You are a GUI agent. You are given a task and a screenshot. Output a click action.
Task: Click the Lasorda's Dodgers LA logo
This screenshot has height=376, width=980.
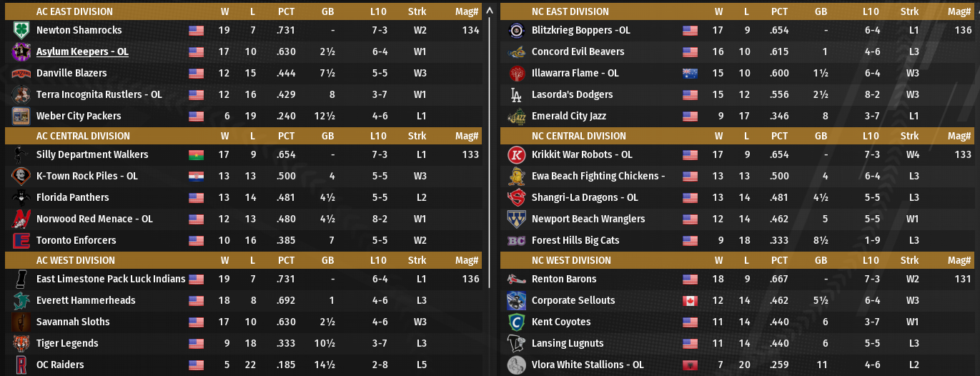pos(516,94)
